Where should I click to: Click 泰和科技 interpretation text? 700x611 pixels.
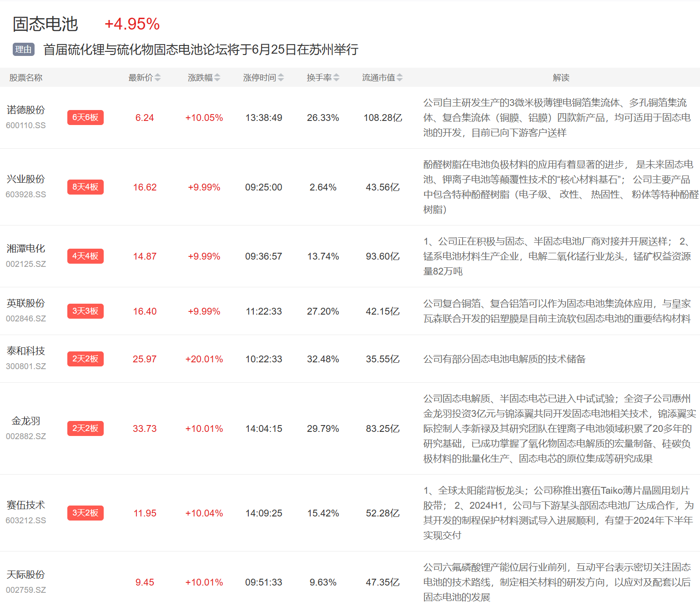(x=504, y=359)
